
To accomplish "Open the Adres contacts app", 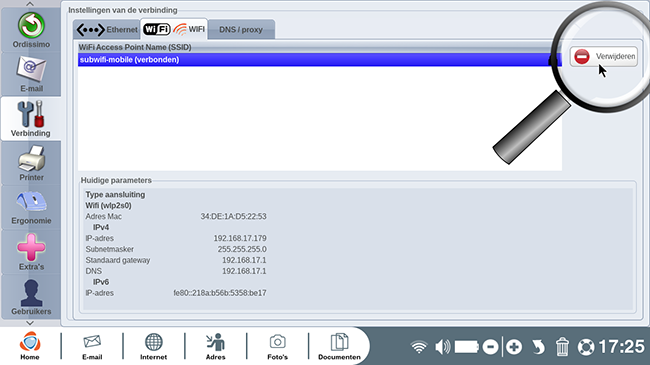I will (x=216, y=346).
